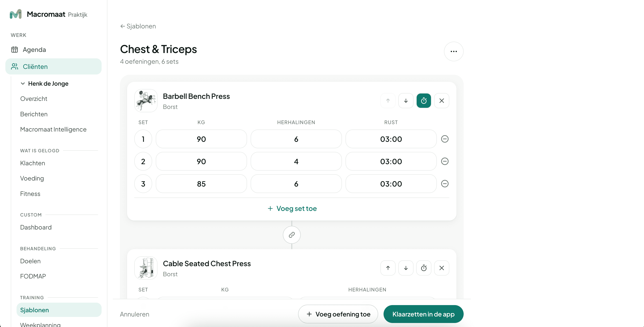
Task: Edit rest time of set 2
Action: pyautogui.click(x=391, y=161)
